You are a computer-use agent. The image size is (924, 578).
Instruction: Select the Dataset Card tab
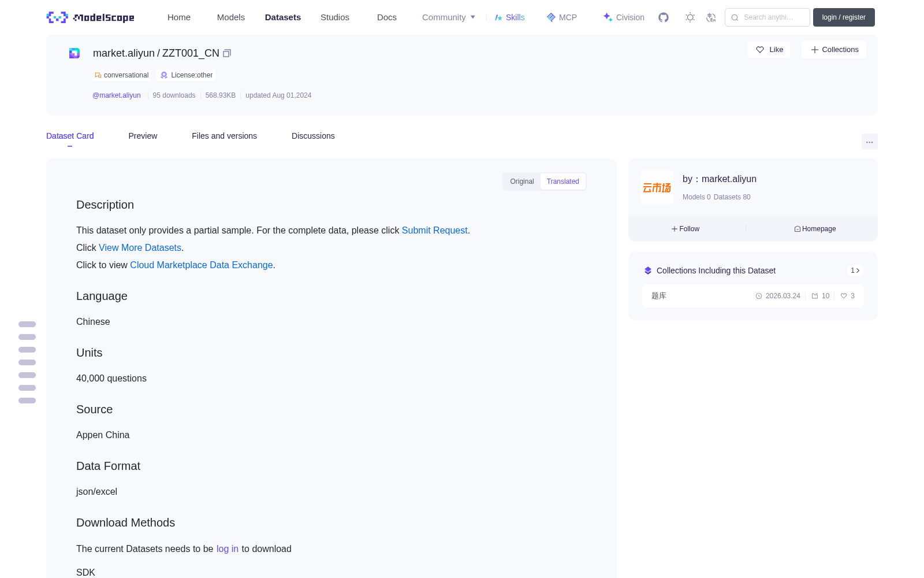[70, 136]
